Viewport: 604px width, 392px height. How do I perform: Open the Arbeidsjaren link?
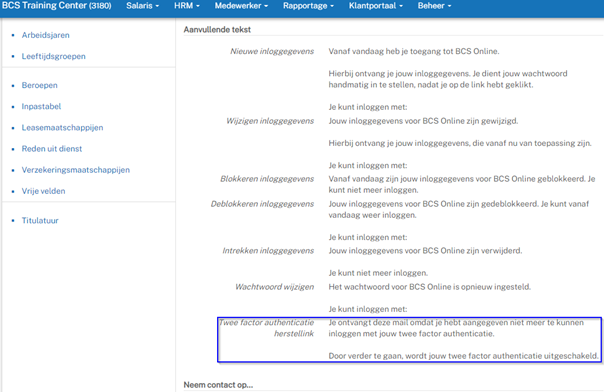pyautogui.click(x=45, y=35)
